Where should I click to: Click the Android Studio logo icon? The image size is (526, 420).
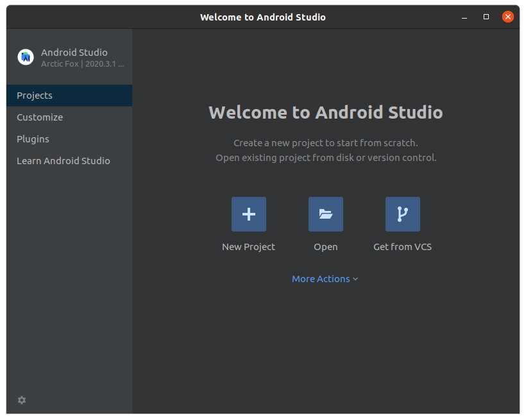point(26,57)
